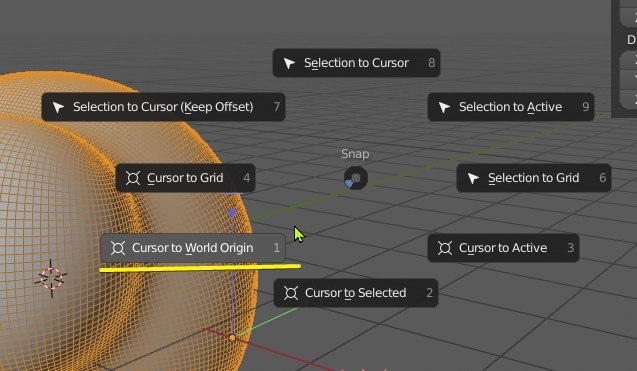Screen dimensions: 637x371
Task: Click the Snap pie menu center ring
Action: tap(356, 178)
